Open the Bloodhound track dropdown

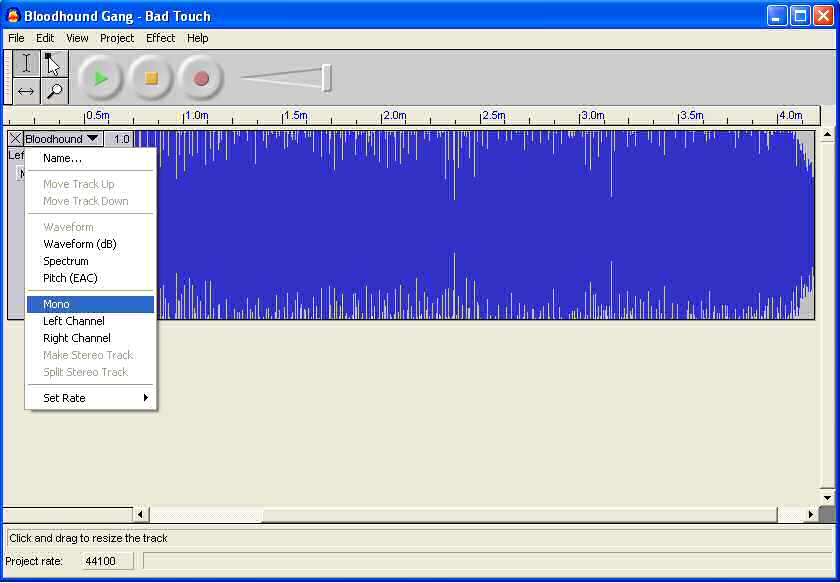click(x=62, y=139)
